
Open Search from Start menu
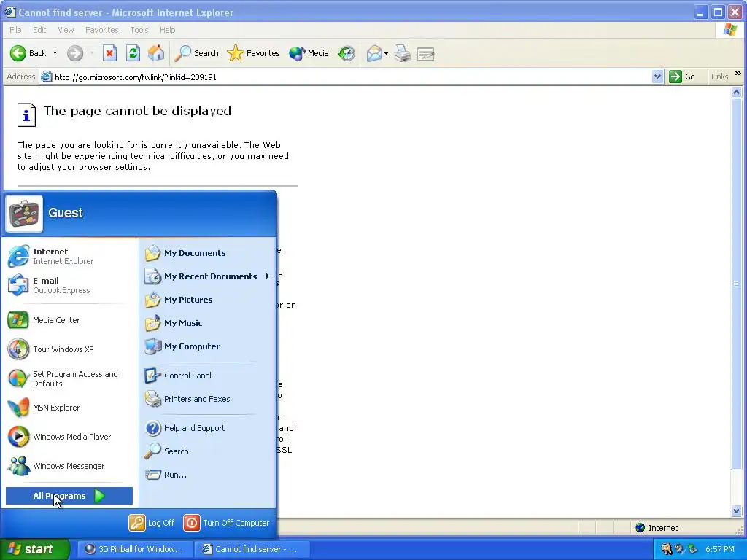pos(207,451)
